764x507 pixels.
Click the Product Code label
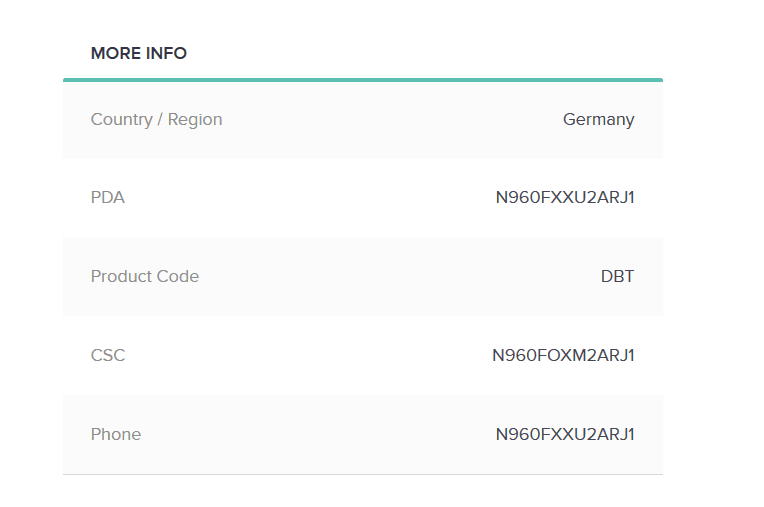pyautogui.click(x=145, y=276)
